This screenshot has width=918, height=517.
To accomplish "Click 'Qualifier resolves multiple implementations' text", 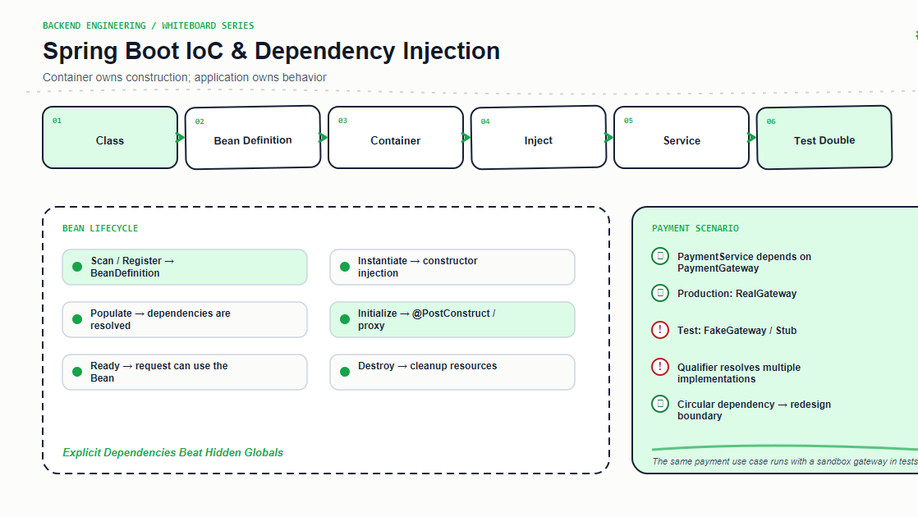I will point(739,373).
